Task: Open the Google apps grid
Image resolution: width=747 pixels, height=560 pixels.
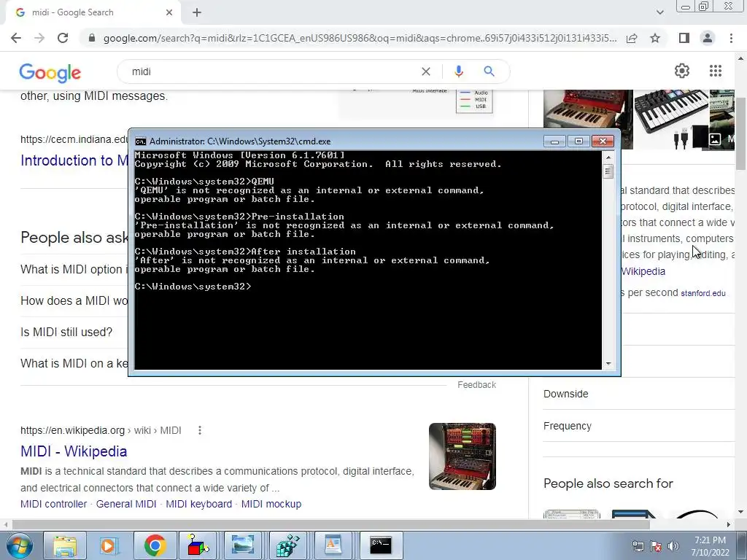Action: tap(715, 71)
